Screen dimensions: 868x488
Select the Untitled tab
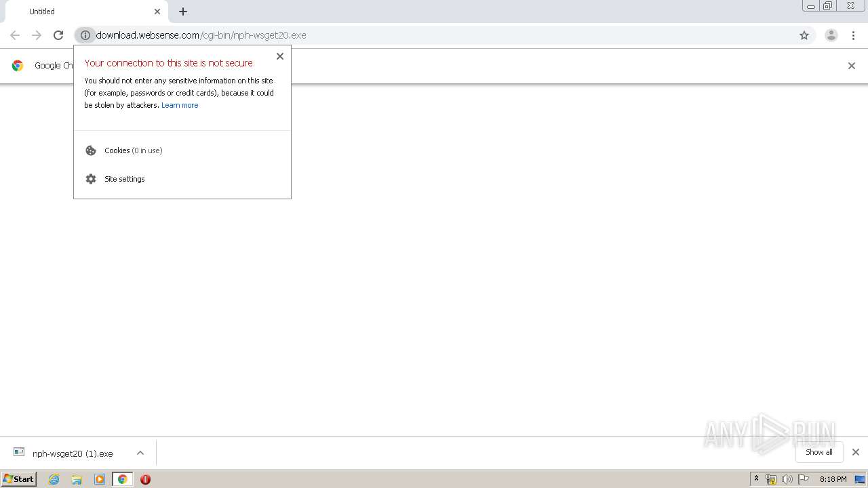85,12
